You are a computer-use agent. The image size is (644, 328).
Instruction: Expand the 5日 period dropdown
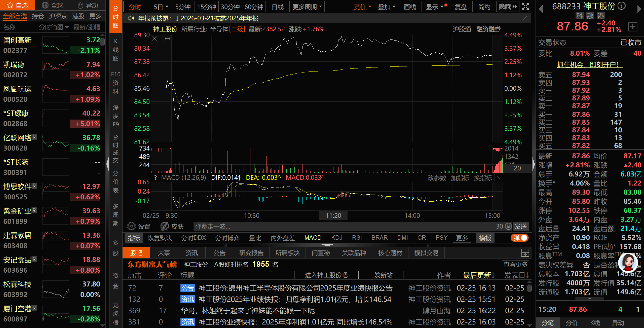click(167, 7)
